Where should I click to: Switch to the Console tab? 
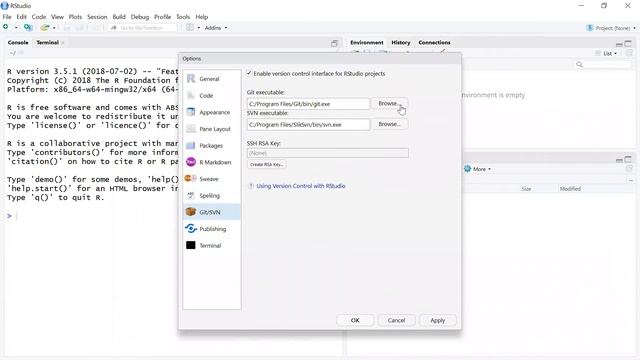[18, 42]
